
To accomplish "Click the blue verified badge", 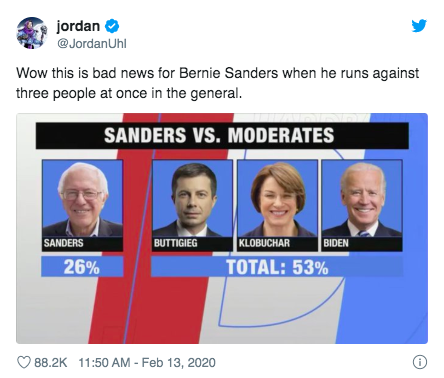I will (112, 26).
